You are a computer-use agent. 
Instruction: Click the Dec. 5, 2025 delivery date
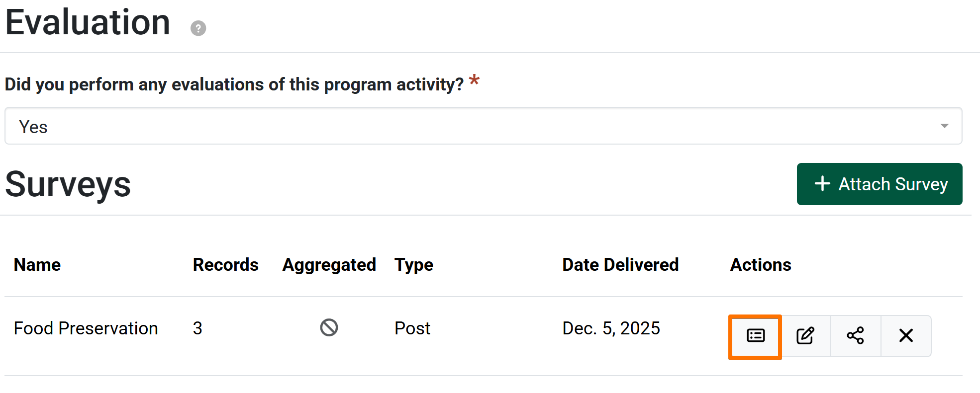[x=611, y=328]
